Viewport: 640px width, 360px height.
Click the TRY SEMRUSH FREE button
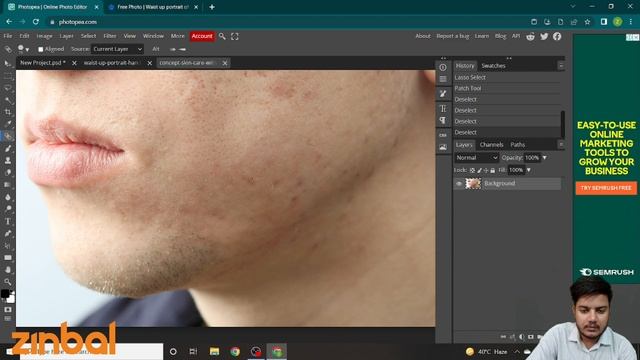tap(606, 188)
